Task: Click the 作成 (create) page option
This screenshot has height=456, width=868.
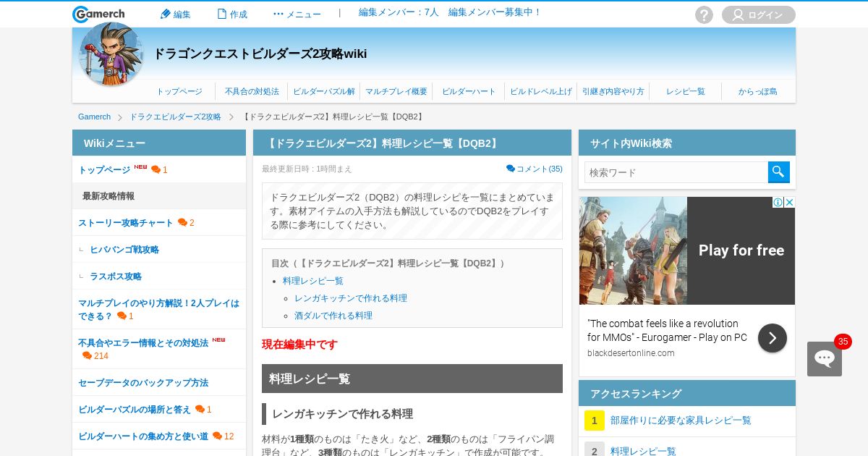Action: [x=232, y=14]
